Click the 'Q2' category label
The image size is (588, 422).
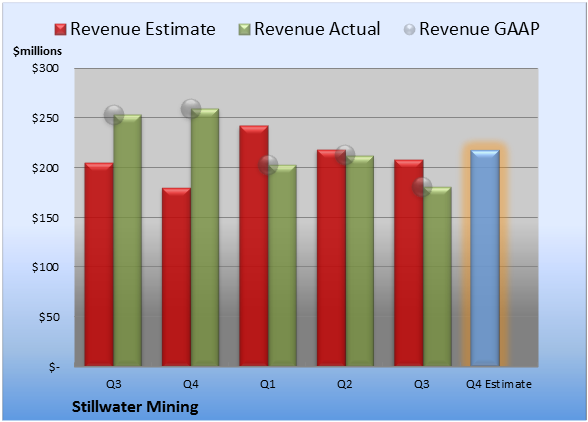click(345, 384)
